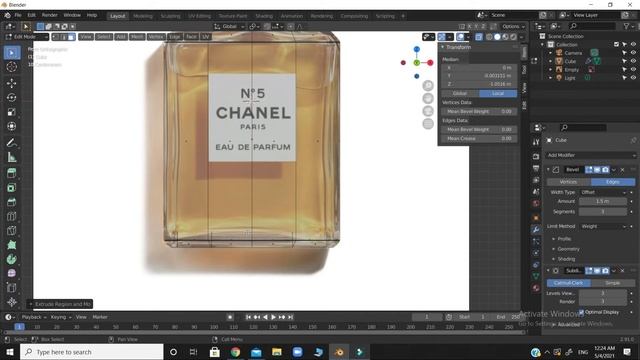Toggle X-Ray display in viewport header
Viewport: 640px width, 360px height.
479,37
